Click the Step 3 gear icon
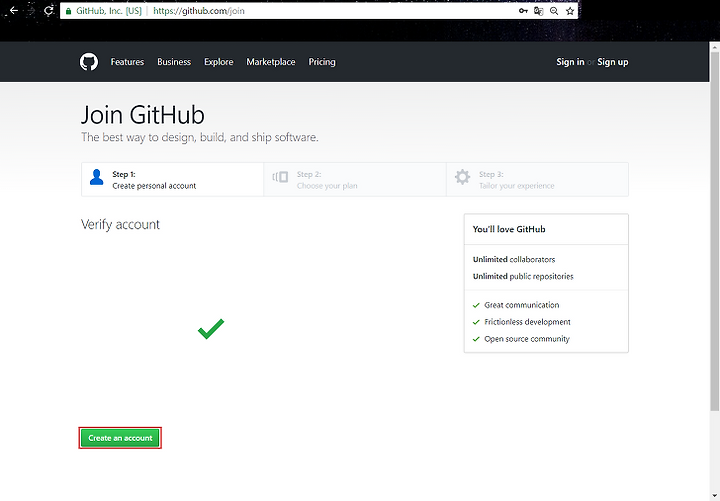Screen dimensions: 720x501 click(x=462, y=177)
